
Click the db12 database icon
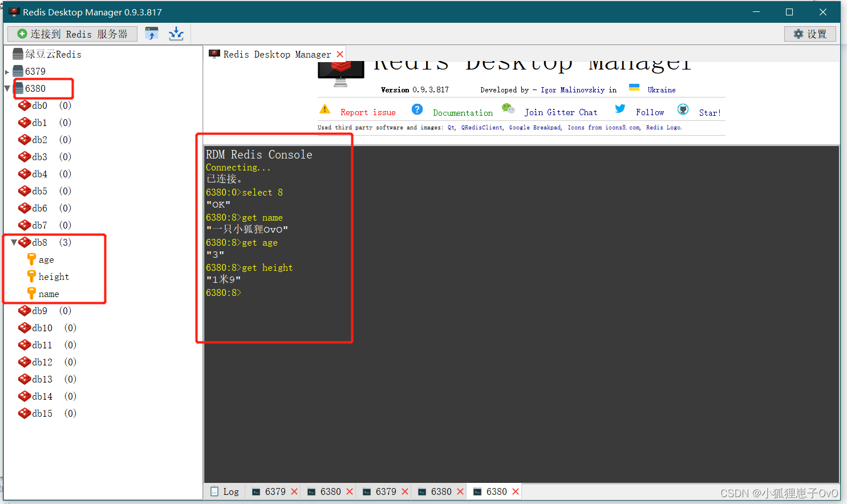tap(25, 362)
